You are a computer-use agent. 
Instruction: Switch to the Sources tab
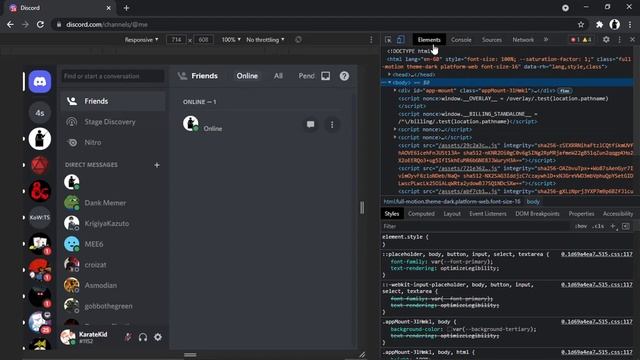491,40
